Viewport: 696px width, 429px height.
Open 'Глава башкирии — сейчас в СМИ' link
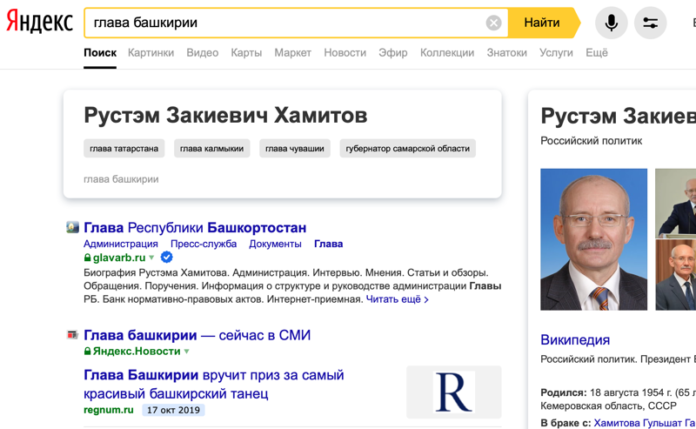click(197, 335)
